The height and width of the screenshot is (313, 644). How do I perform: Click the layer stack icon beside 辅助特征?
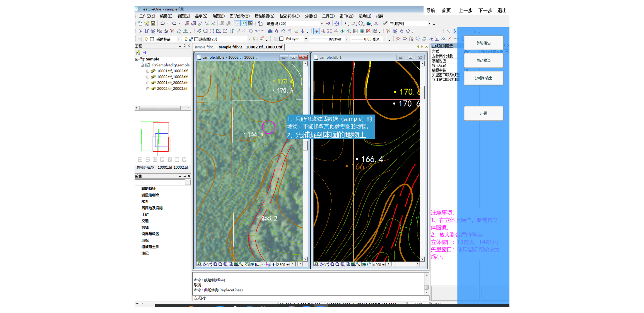click(x=140, y=39)
